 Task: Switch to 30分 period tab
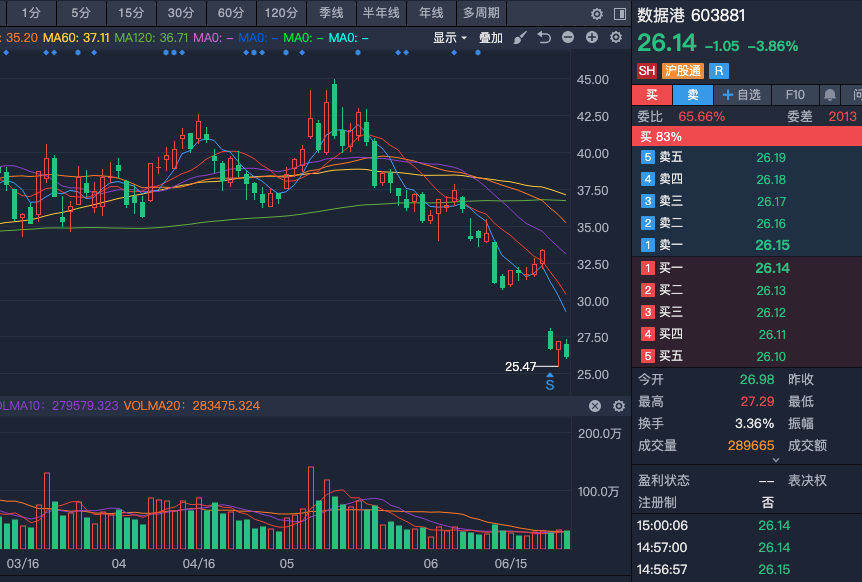tap(181, 13)
